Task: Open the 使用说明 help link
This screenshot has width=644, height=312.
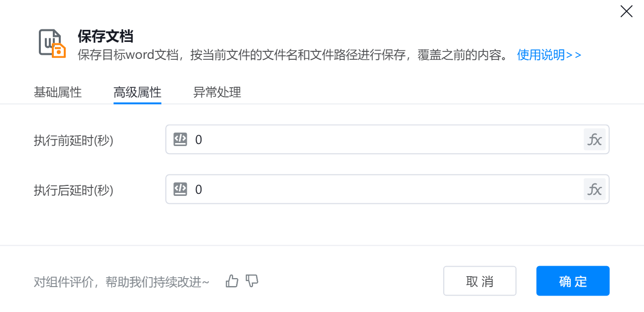Action: tap(549, 55)
